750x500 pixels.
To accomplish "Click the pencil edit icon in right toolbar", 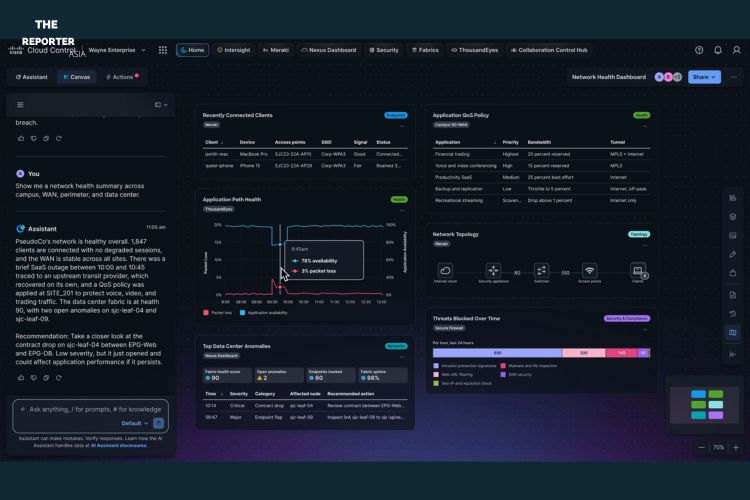I will pyautogui.click(x=732, y=254).
